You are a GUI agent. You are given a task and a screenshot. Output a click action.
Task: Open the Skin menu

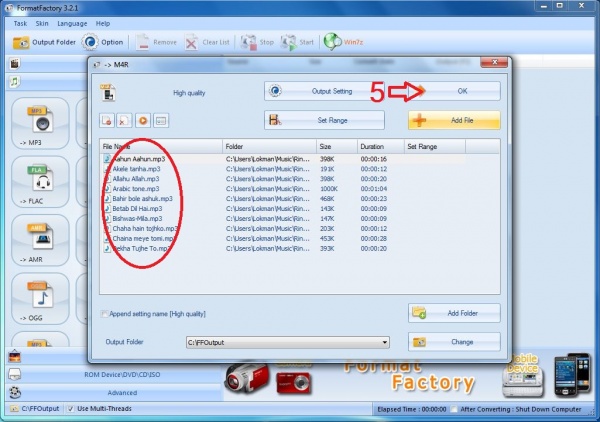pos(42,23)
